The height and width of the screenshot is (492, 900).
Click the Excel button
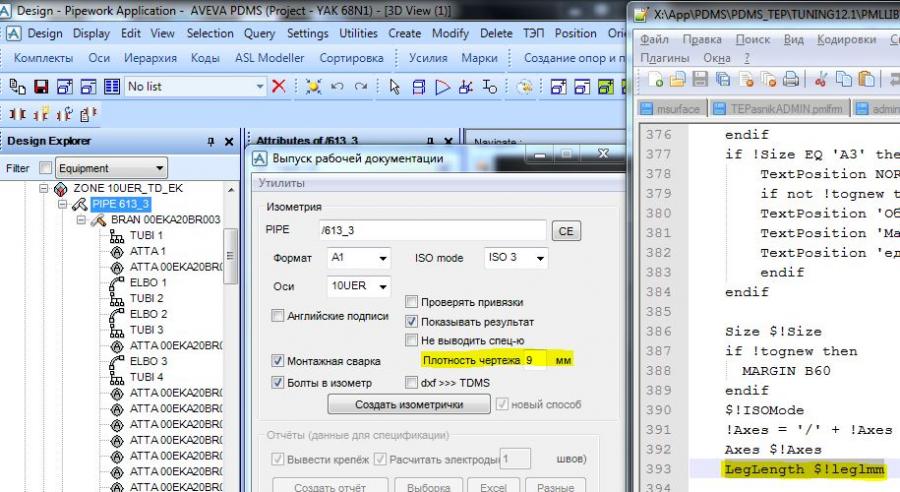tap(493, 487)
